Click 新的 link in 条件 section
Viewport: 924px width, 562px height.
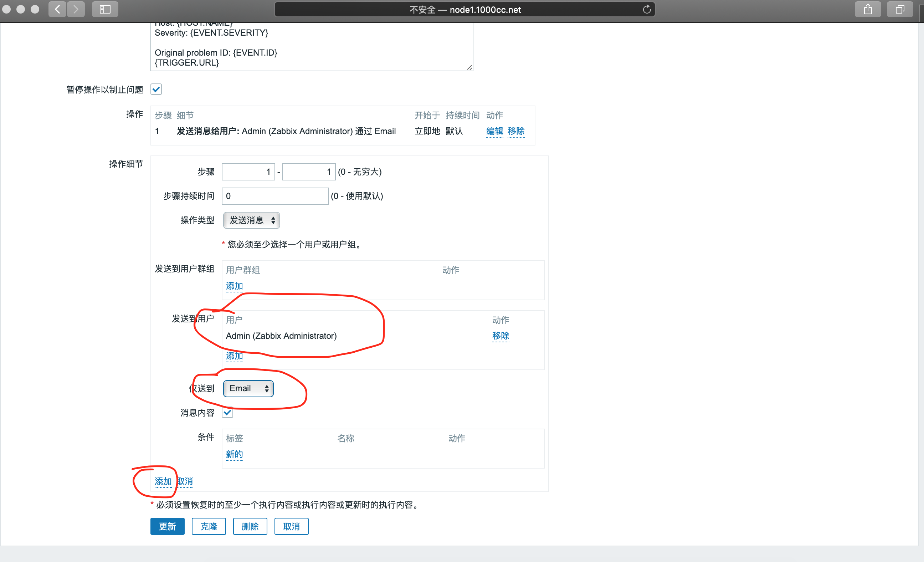pyautogui.click(x=234, y=454)
